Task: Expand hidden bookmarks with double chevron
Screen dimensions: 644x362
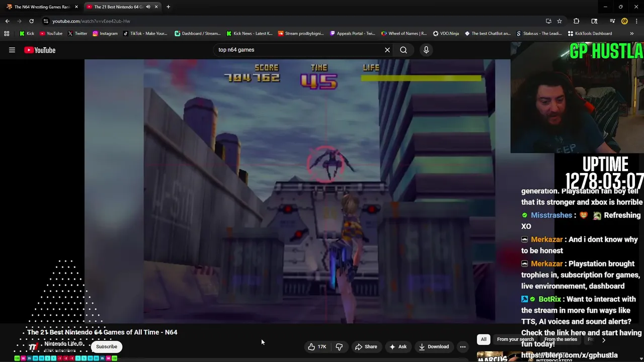Action: (x=631, y=34)
